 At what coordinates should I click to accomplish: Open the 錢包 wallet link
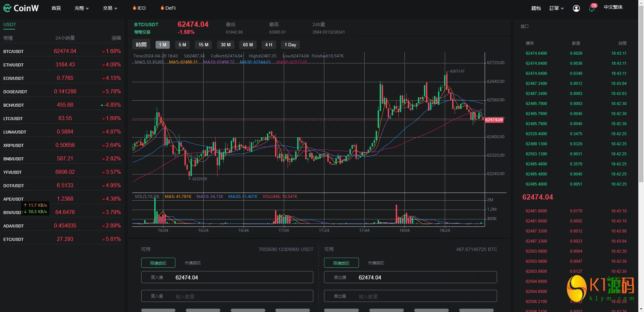click(536, 8)
